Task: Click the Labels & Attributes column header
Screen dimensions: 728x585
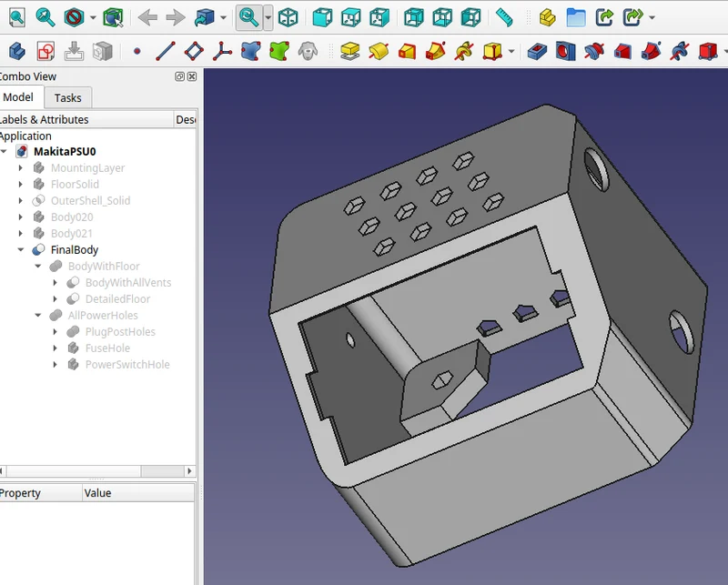Action: (x=86, y=119)
